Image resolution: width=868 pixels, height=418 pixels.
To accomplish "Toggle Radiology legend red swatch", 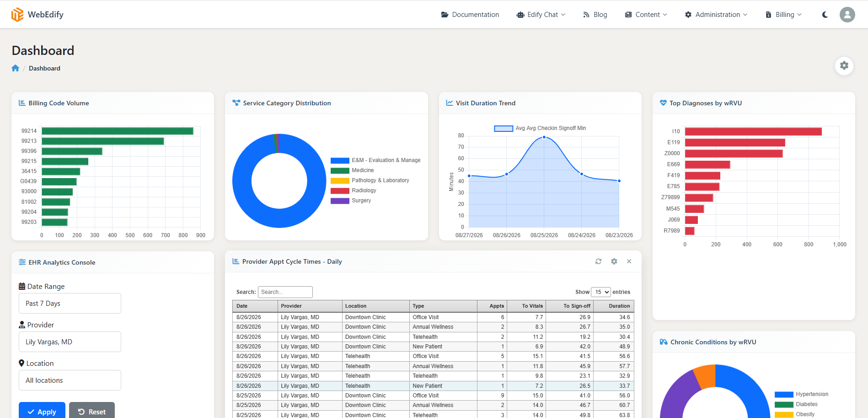I will pyautogui.click(x=340, y=190).
